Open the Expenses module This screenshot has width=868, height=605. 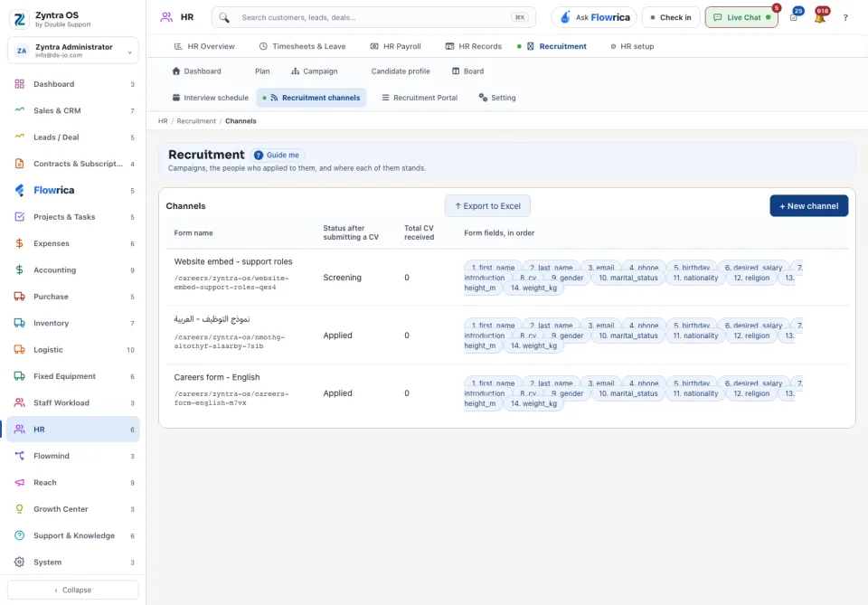[72, 243]
